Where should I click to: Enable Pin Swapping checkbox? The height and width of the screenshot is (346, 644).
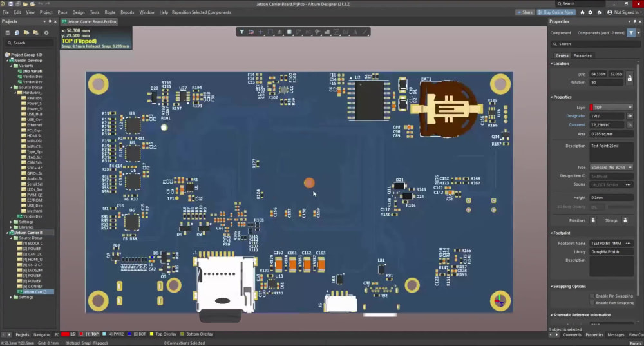[x=592, y=296]
